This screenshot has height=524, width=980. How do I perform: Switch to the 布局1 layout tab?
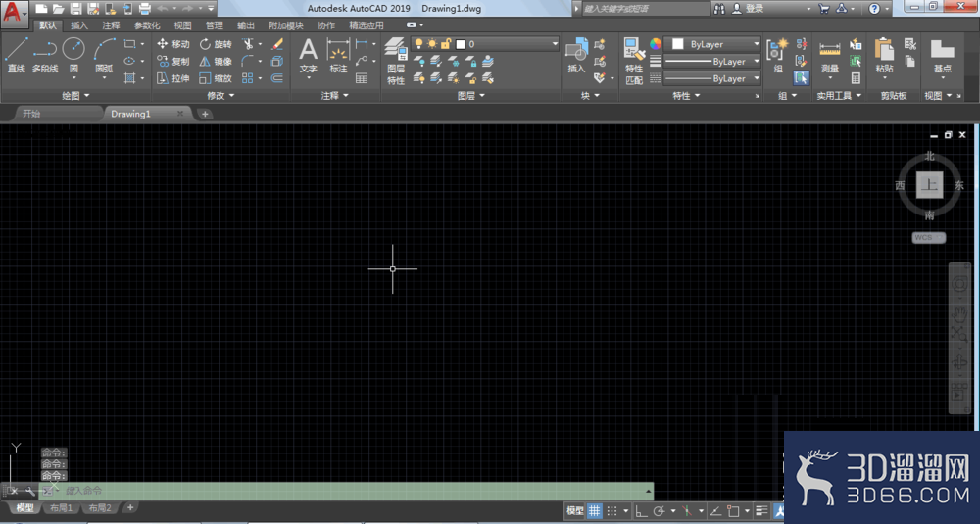coord(61,507)
